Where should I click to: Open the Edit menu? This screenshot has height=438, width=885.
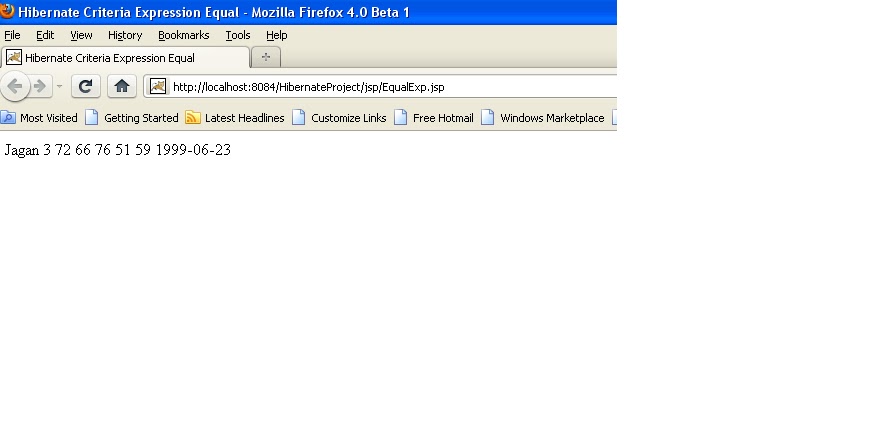(45, 35)
